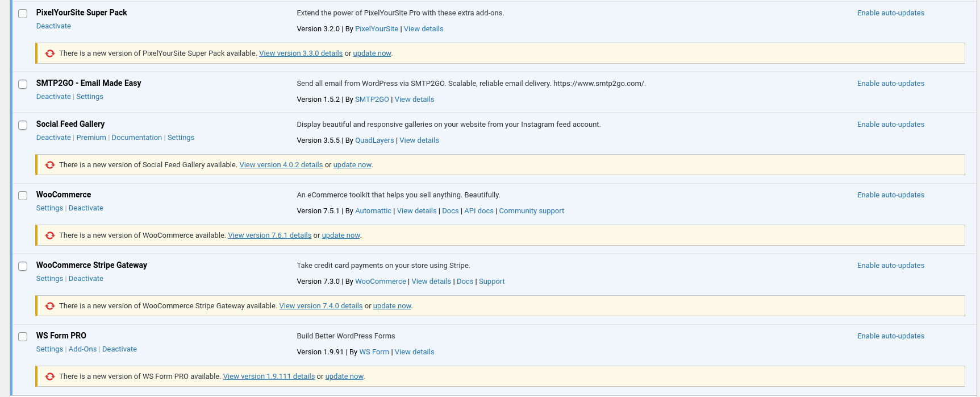This screenshot has height=397, width=980.
Task: Select the WS Form PRO checkbox
Action: click(x=23, y=337)
